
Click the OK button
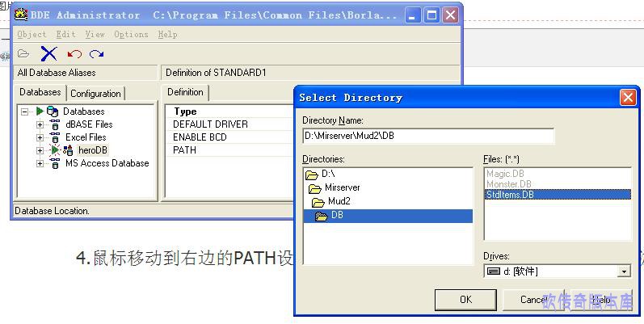click(x=465, y=299)
